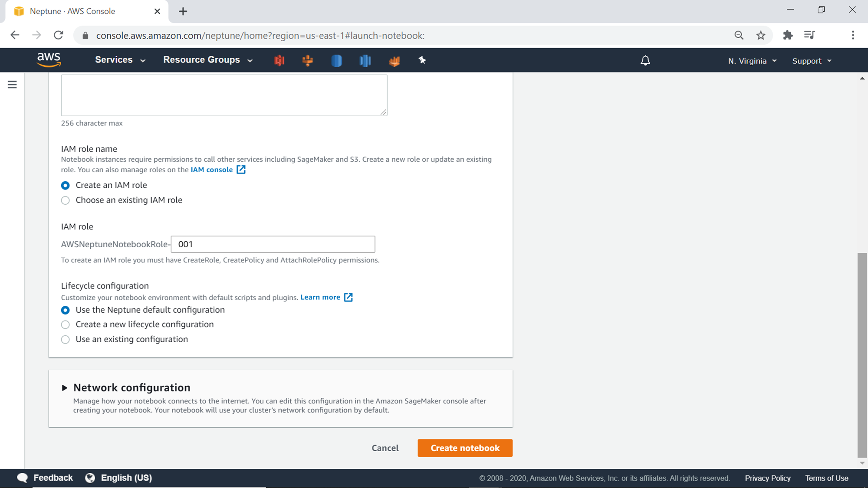The height and width of the screenshot is (488, 868).
Task: Open the blue RDS cylinder shortcut icon
Action: click(336, 60)
